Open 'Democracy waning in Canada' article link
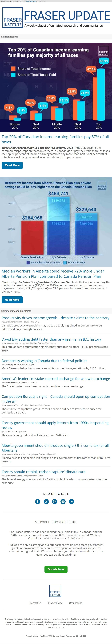The height and width of the screenshot is (644, 112). pyautogui.click(x=44, y=361)
